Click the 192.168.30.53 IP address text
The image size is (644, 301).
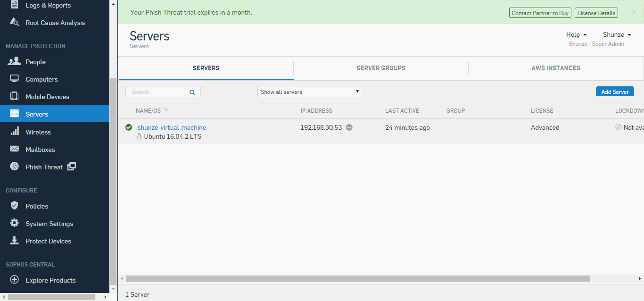(x=321, y=127)
